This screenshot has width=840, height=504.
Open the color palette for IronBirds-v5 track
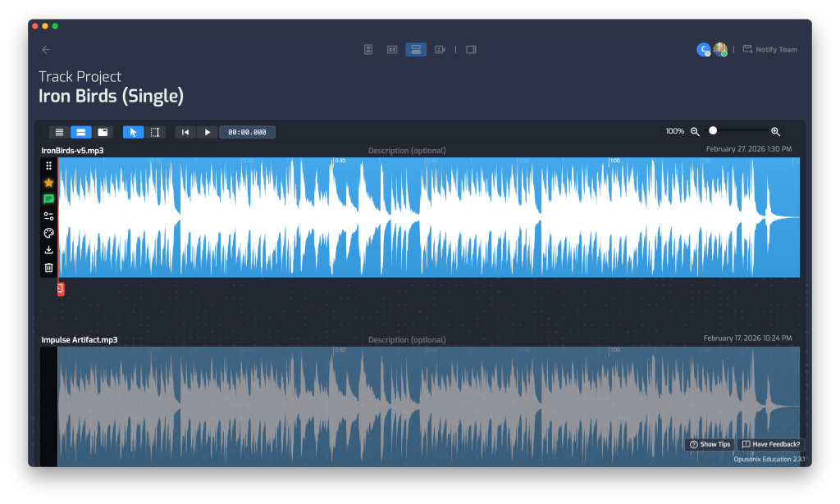coord(48,234)
